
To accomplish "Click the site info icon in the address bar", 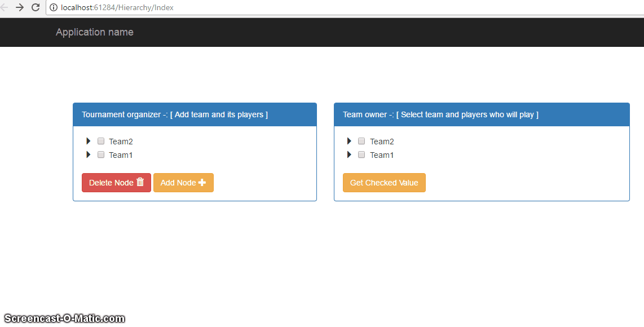I will pyautogui.click(x=54, y=7).
